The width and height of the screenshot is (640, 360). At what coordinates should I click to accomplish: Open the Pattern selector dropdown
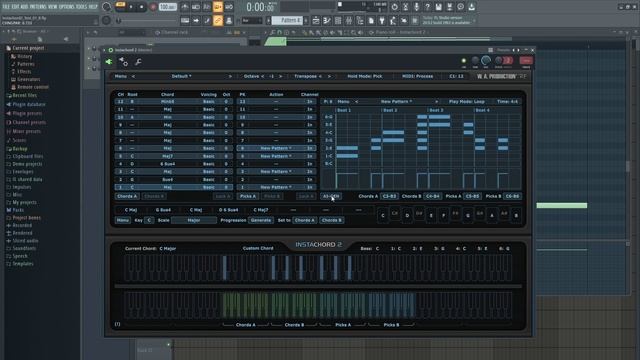(x=288, y=20)
